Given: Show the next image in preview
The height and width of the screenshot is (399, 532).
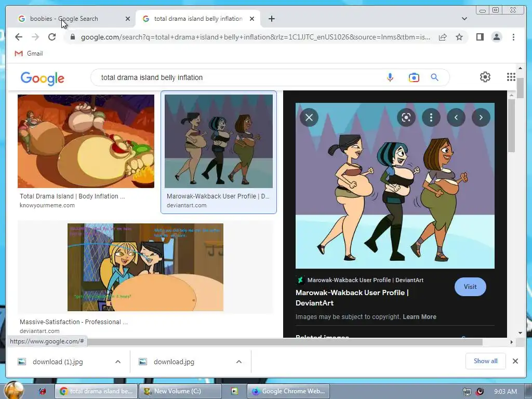Looking at the screenshot, I should 481,117.
